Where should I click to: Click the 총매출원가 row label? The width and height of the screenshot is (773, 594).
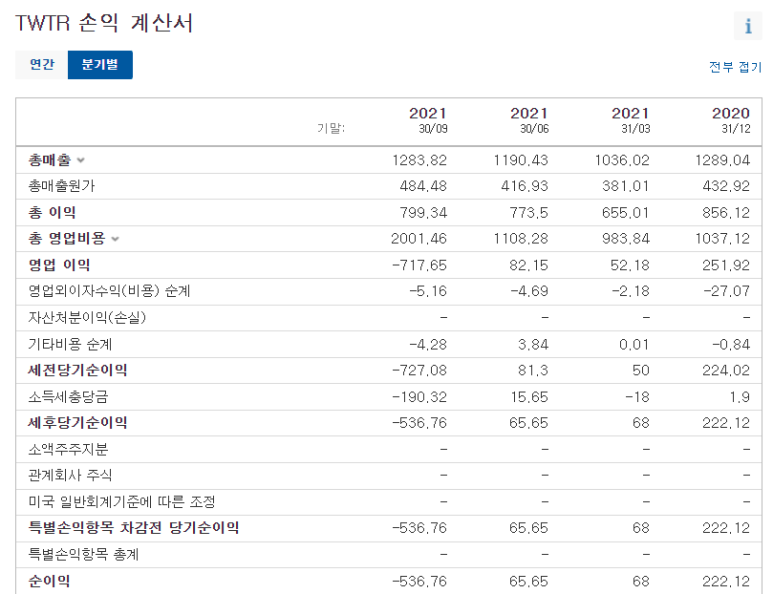62,186
